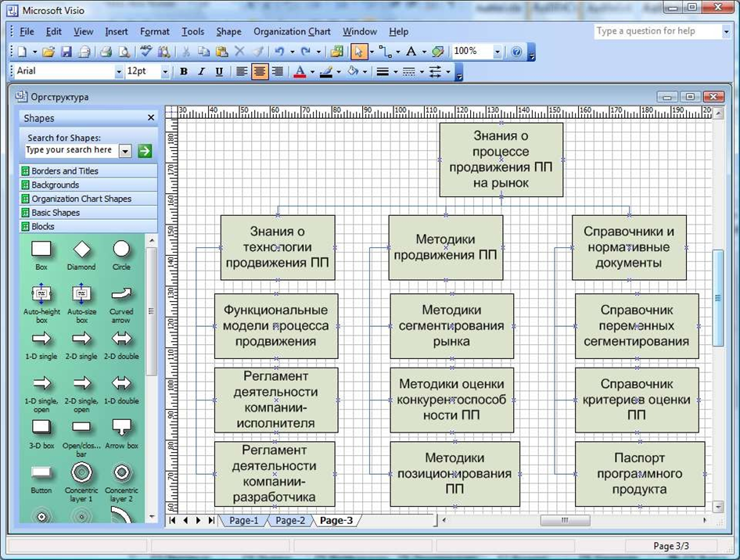Align text left
The image size is (740, 560).
(242, 72)
